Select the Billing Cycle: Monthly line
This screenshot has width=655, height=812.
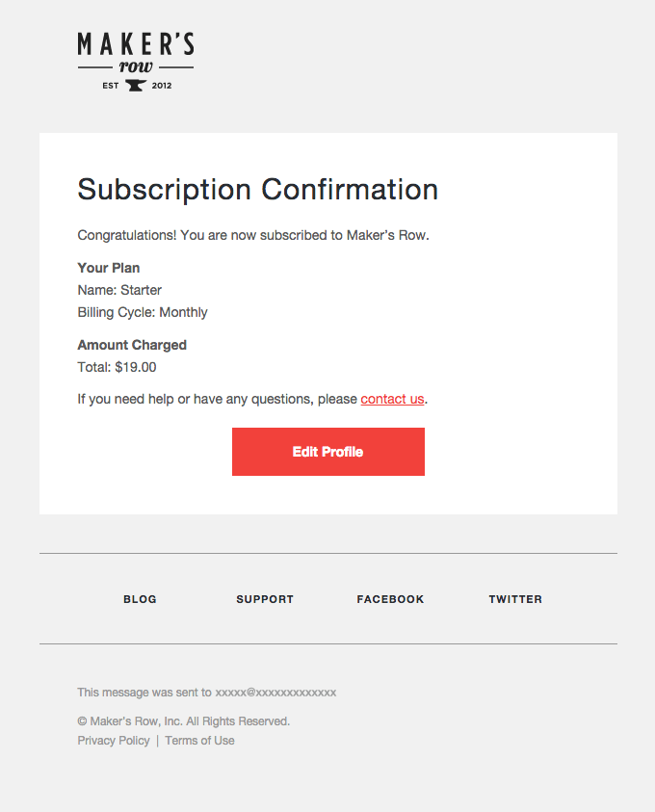coord(143,312)
